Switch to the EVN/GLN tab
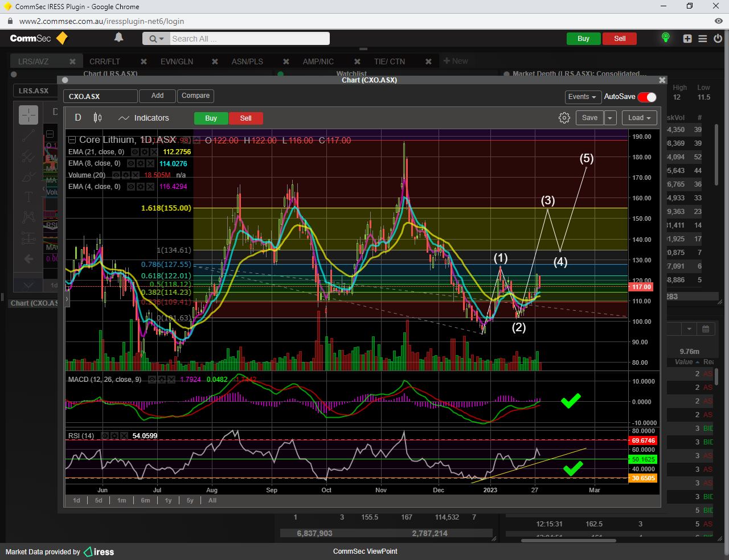The image size is (729, 560). 177,61
